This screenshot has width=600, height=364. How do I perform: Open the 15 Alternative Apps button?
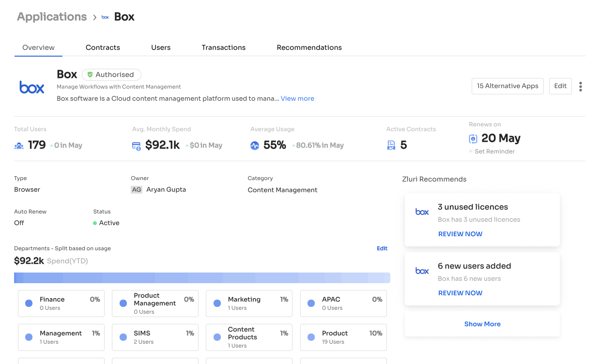pos(508,86)
